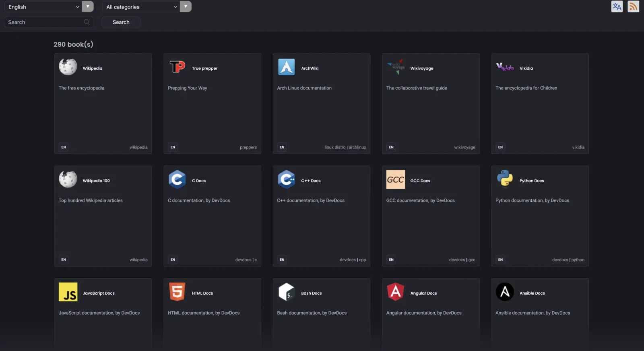Image resolution: width=644 pixels, height=351 pixels.
Task: Click the wikipedia tag on Wikipedia 100 card
Action: pyautogui.click(x=138, y=260)
